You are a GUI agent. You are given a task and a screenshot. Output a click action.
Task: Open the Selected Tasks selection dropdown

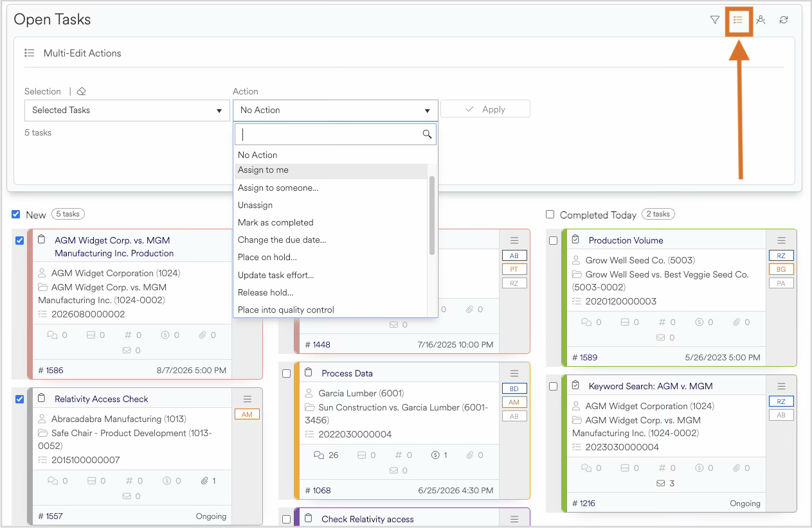127,110
